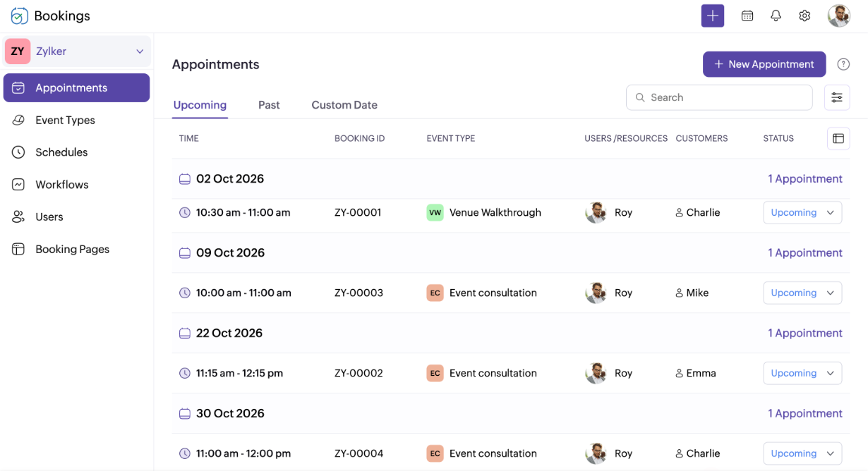The height and width of the screenshot is (471, 868).
Task: Click 1 Appointment link for 09 Oct 2026
Action: click(805, 253)
